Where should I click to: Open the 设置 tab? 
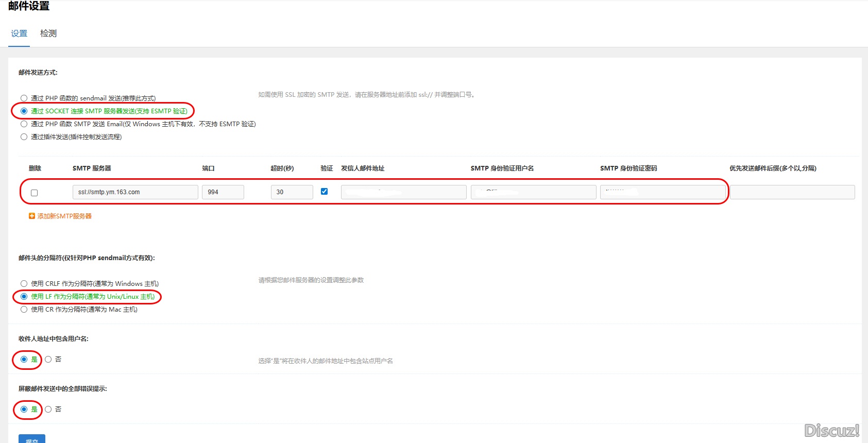(19, 33)
